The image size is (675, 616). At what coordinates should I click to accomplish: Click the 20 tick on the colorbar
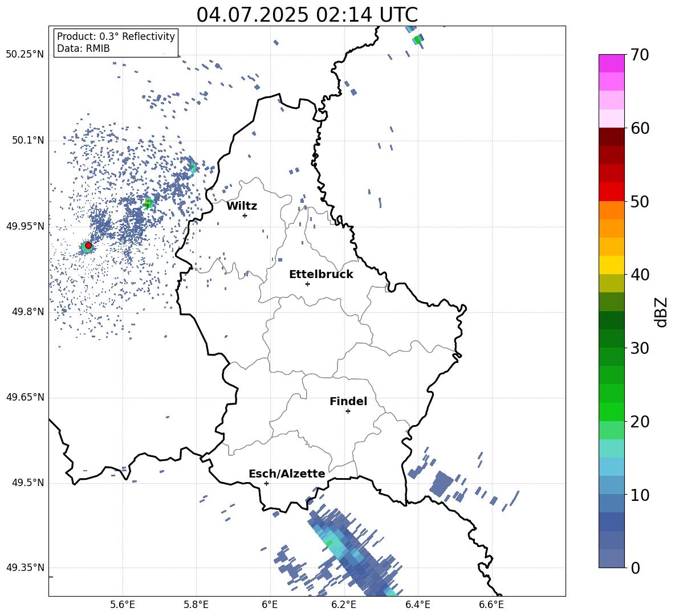point(640,422)
